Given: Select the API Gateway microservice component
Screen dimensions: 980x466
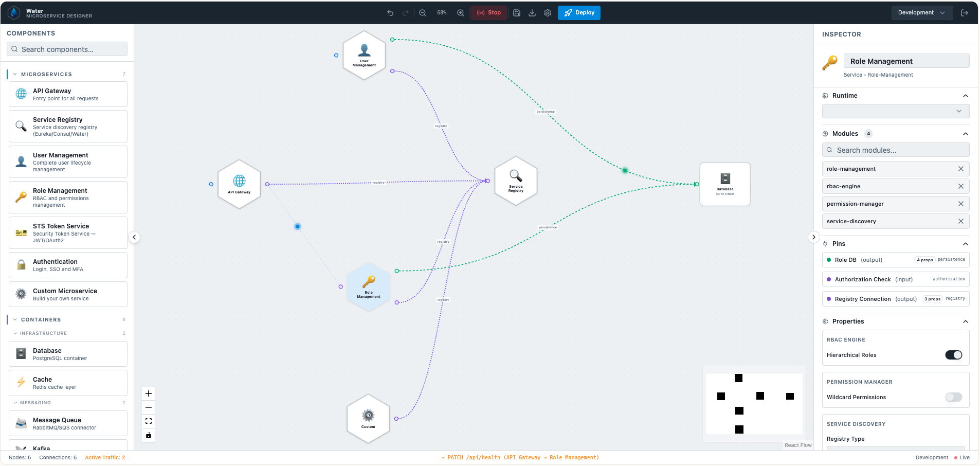Looking at the screenshot, I should tap(67, 94).
